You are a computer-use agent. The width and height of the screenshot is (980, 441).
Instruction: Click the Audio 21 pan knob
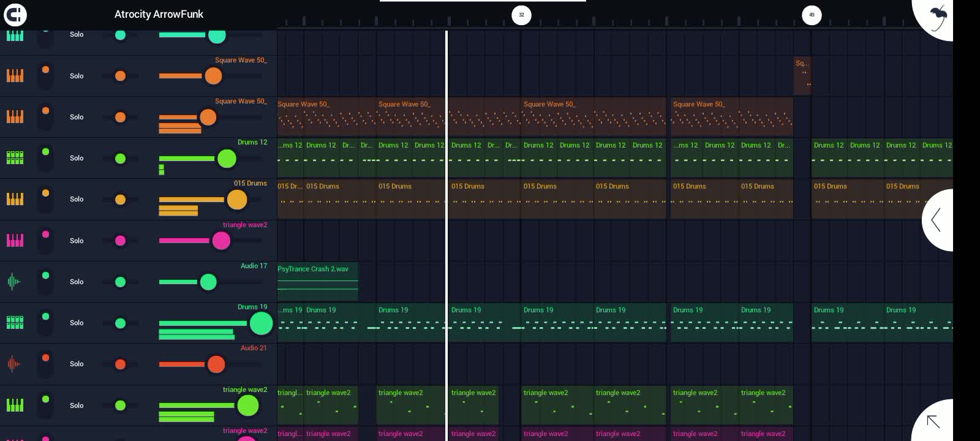[120, 364]
